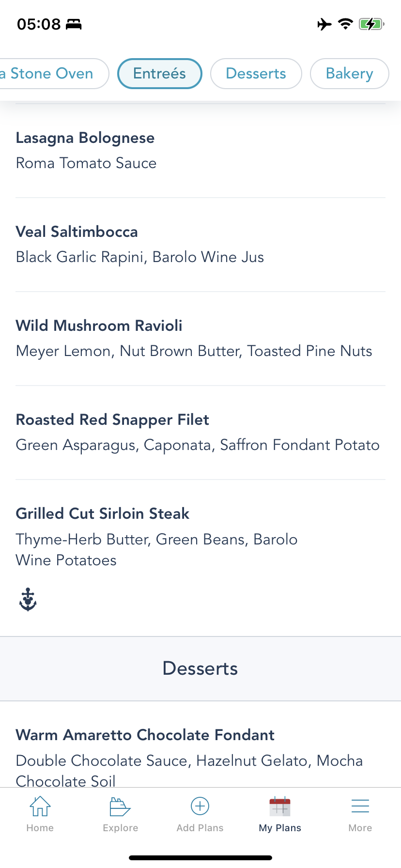The image size is (401, 868).
Task: Open Explore via the ship icon
Action: coord(120,806)
